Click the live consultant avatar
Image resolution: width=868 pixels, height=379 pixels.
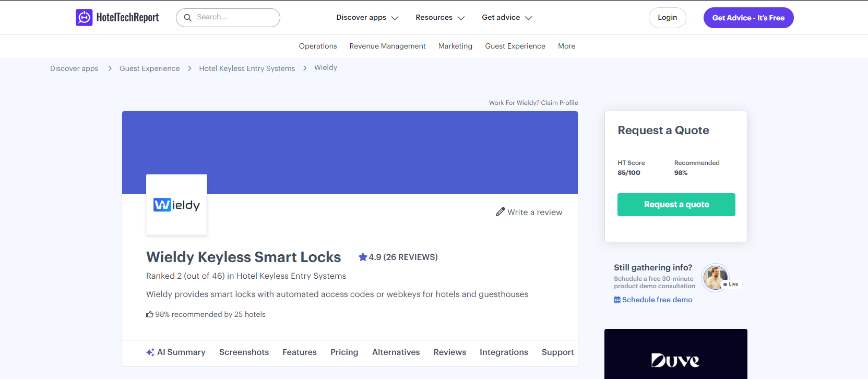click(715, 277)
